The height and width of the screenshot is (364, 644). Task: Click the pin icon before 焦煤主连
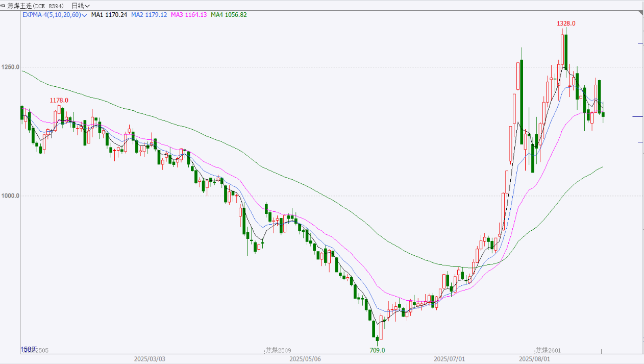(4, 6)
